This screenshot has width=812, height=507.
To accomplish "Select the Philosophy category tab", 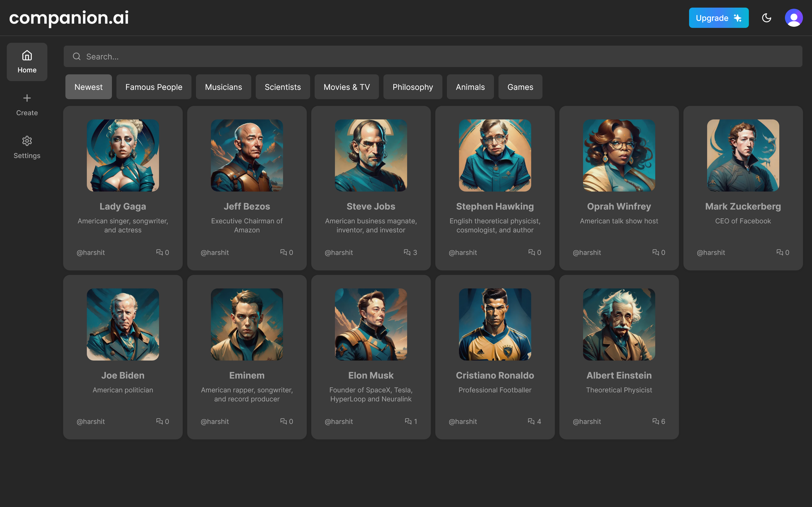I will [413, 86].
